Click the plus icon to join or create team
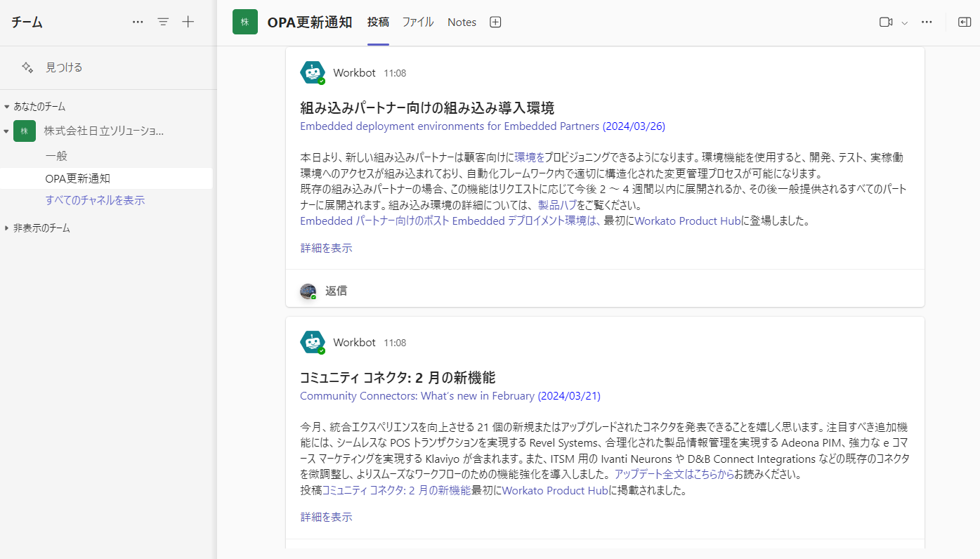 (188, 22)
